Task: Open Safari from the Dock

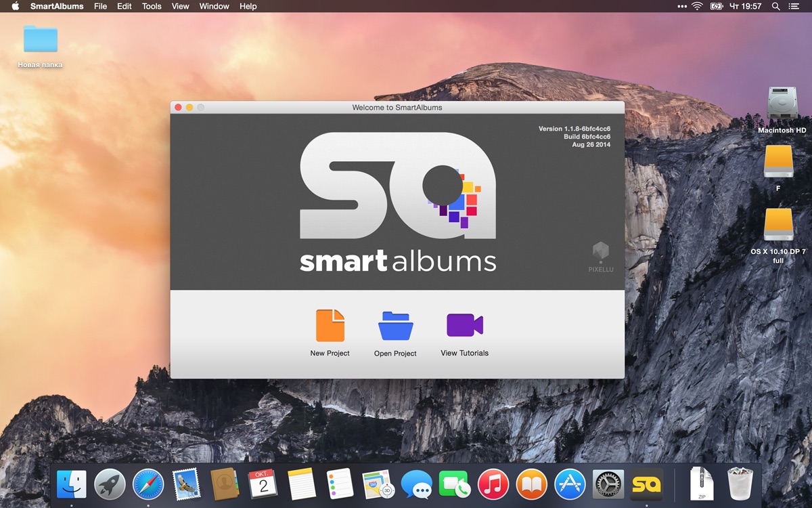Action: pos(148,484)
